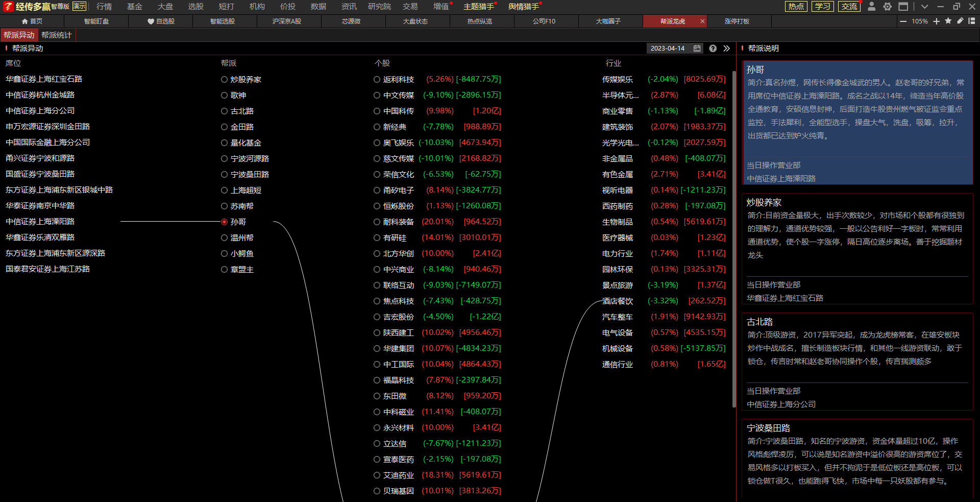Image resolution: width=980 pixels, height=502 pixels.
Task: Click the window layout icon in title bar
Action: click(903, 6)
